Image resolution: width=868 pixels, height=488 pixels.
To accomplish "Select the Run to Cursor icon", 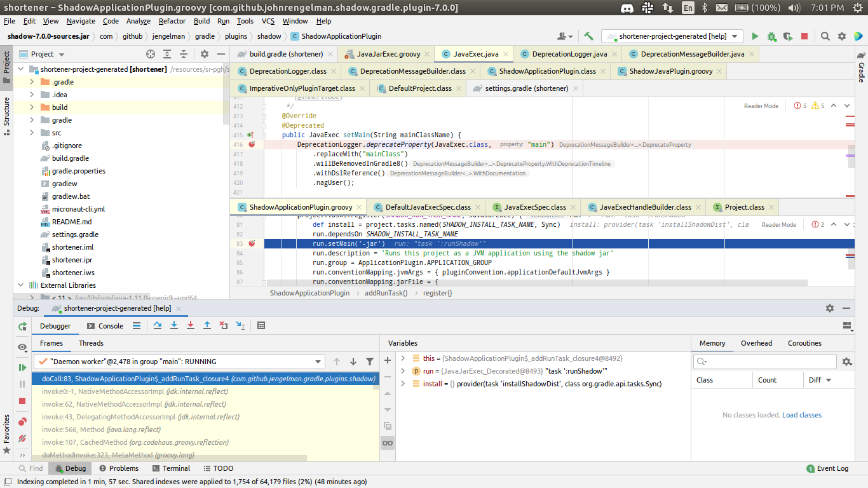I will [241, 325].
